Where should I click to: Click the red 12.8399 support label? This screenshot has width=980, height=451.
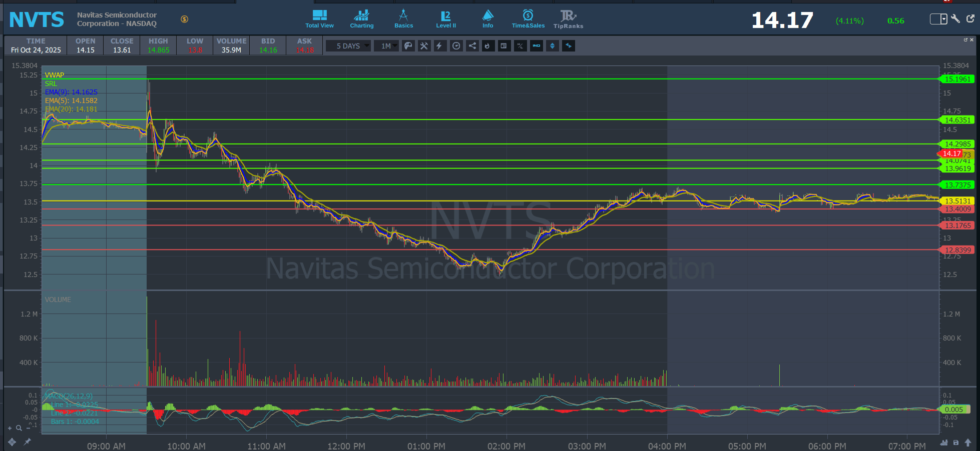click(x=957, y=250)
